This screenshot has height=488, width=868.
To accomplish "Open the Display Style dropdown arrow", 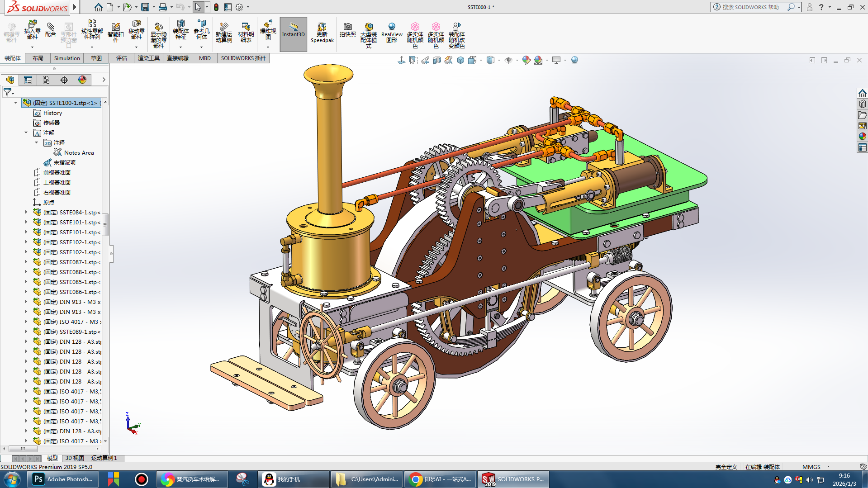I will coord(499,60).
